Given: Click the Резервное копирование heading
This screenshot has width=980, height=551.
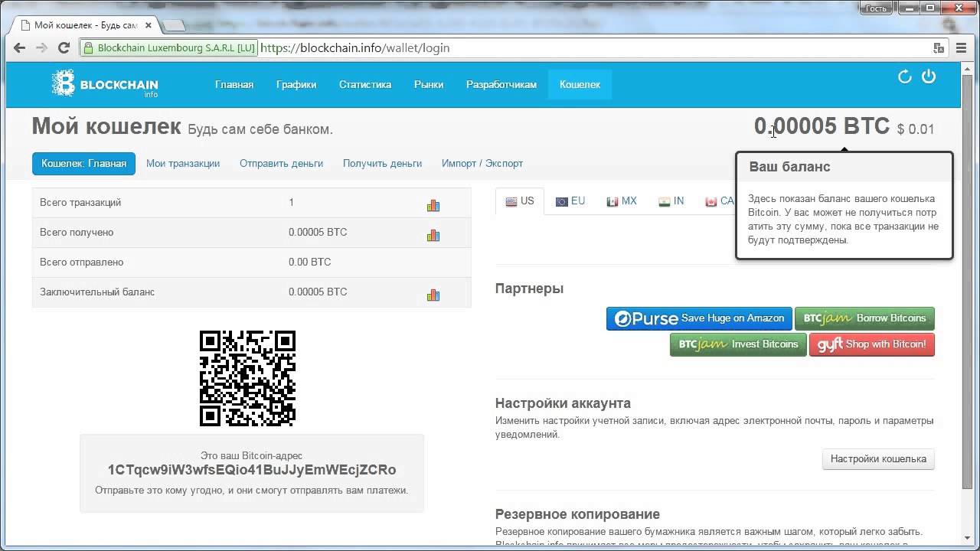Looking at the screenshot, I should pyautogui.click(x=577, y=514).
